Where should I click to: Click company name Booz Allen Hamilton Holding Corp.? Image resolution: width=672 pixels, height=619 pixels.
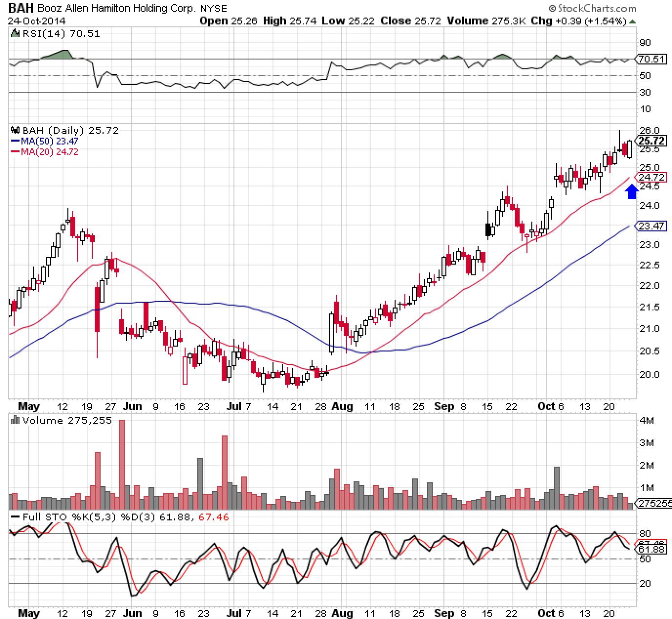117,9
